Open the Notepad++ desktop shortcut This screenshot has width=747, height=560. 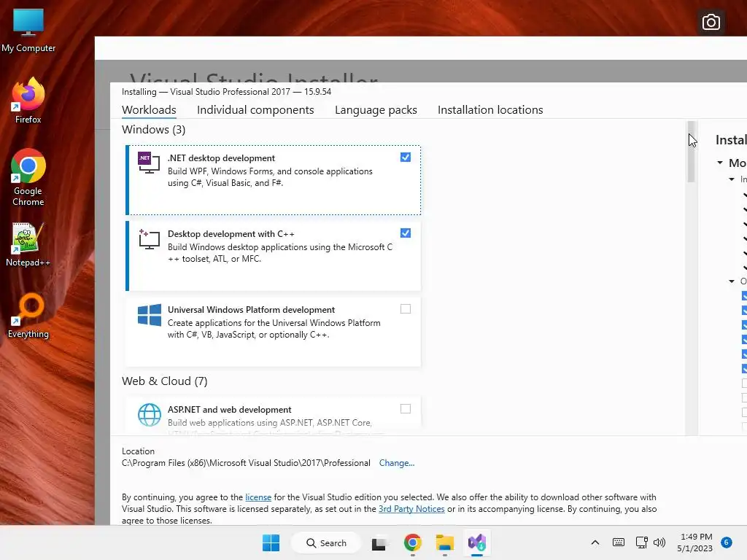(x=28, y=244)
